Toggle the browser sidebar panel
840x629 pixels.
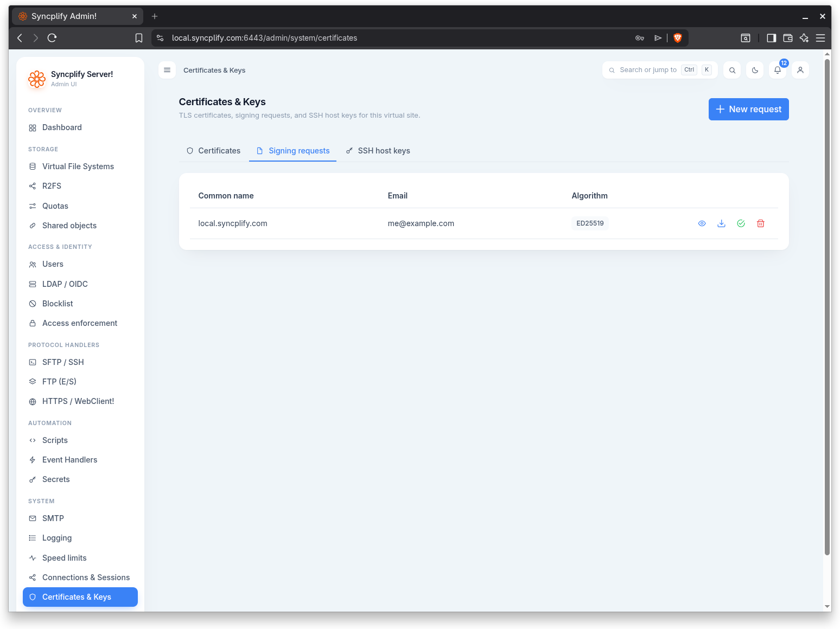point(771,38)
